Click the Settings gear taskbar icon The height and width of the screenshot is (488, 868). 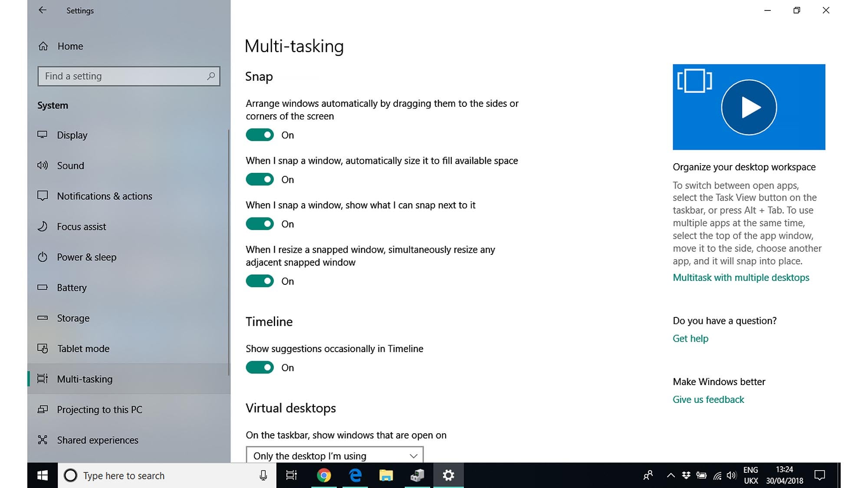click(x=448, y=475)
